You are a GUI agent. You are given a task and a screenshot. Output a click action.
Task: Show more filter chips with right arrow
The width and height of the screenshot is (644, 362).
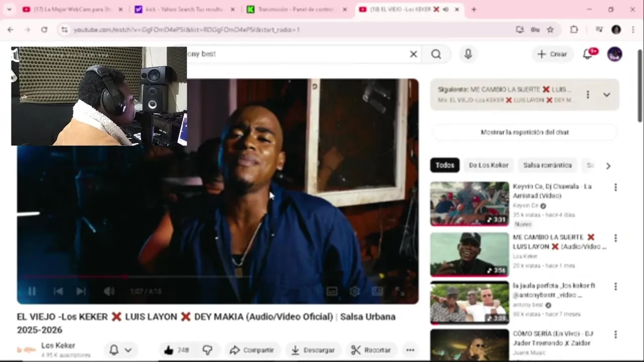[608, 165]
